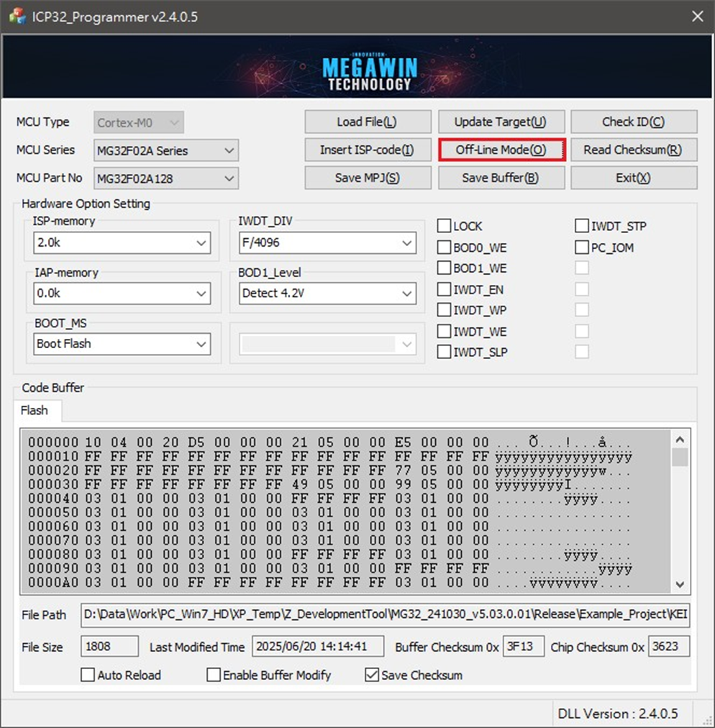Uncheck the Save Checksum checkbox

tap(372, 675)
